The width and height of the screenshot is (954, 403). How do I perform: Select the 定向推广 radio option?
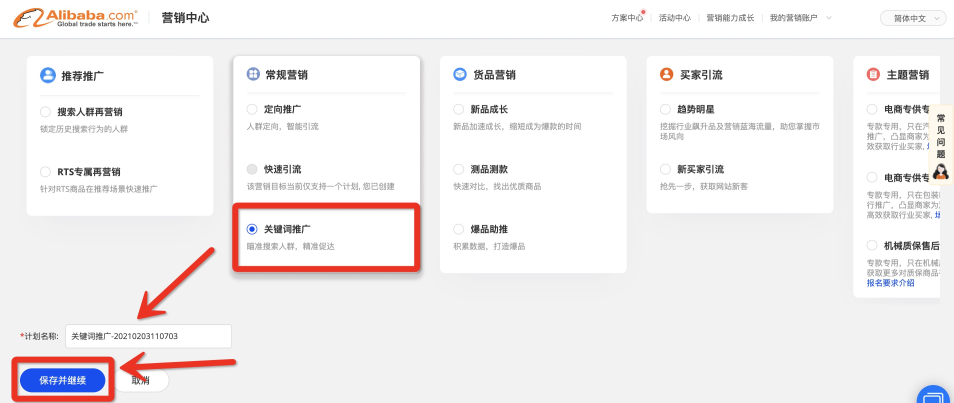click(x=252, y=108)
